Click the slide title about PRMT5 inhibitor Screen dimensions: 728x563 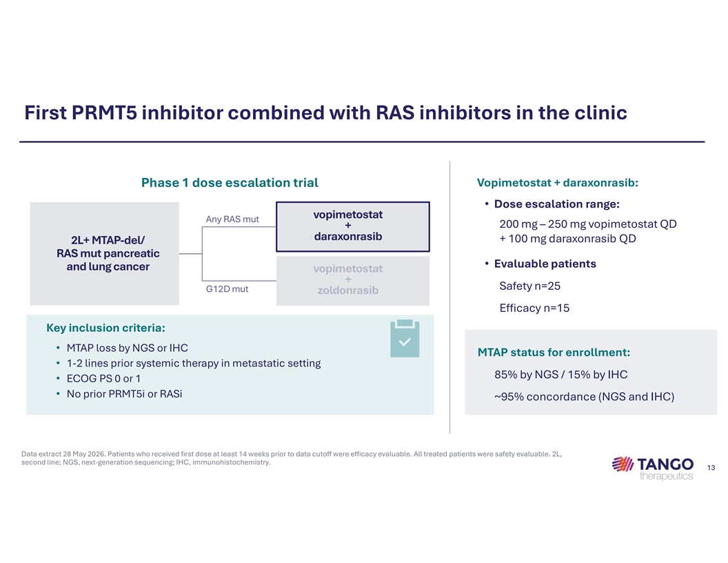325,113
